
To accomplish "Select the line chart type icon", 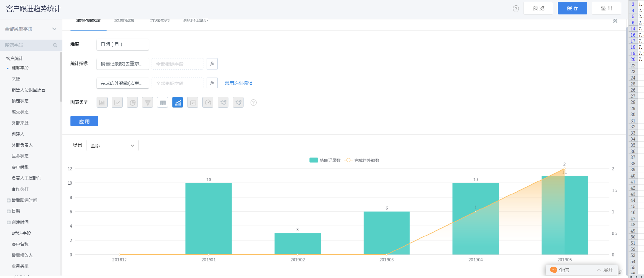I will click(x=117, y=102).
